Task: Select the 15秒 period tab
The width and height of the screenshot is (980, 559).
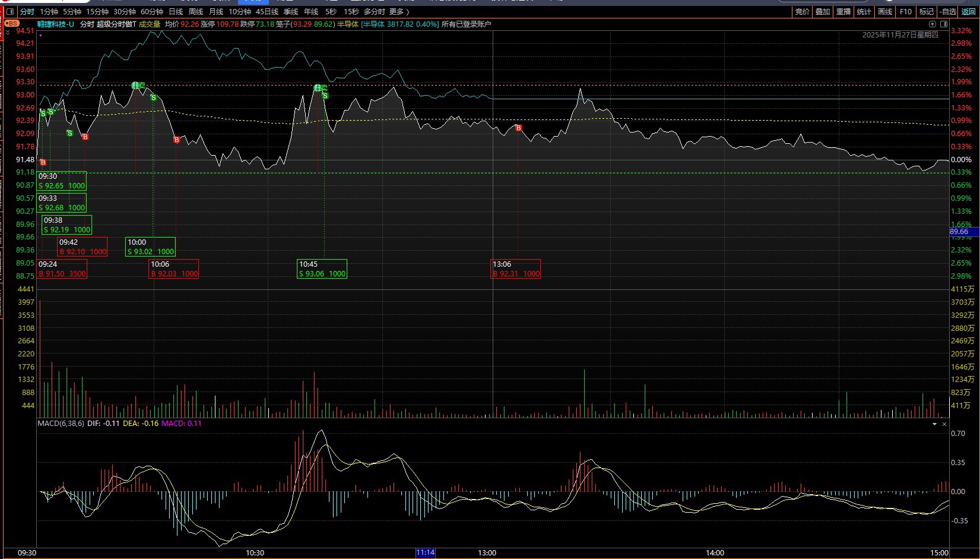Action: 351,12
